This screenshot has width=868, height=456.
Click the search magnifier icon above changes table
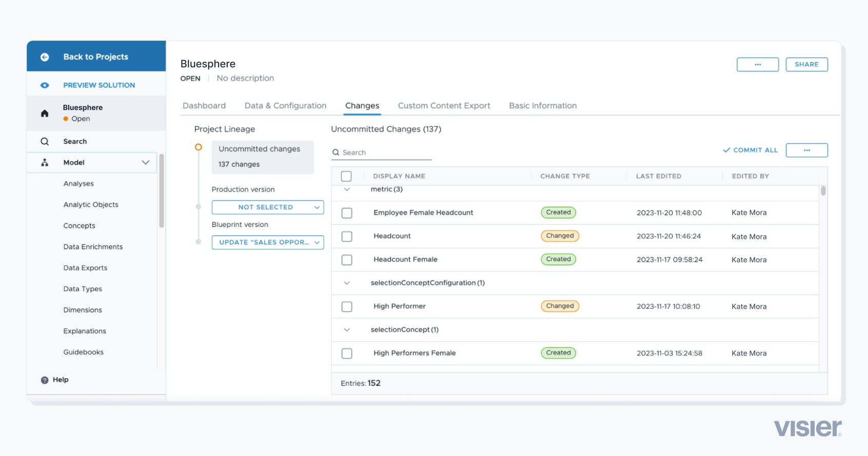pyautogui.click(x=336, y=153)
